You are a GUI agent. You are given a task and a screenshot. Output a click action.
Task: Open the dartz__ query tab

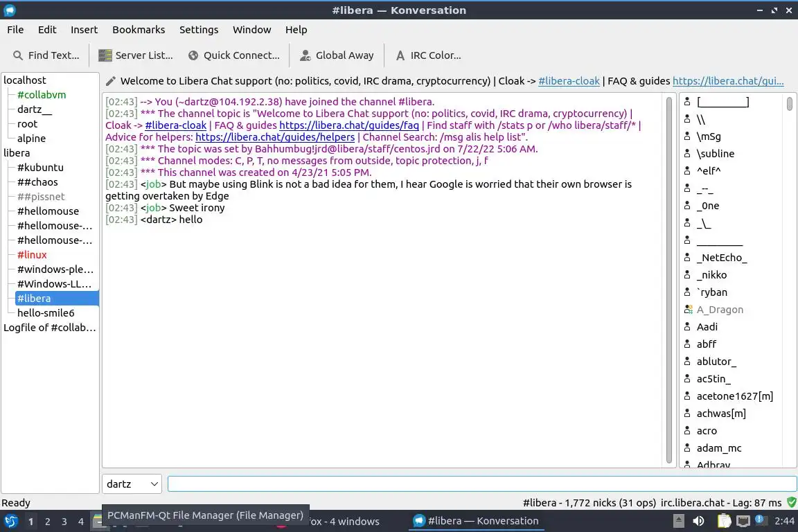tap(34, 109)
